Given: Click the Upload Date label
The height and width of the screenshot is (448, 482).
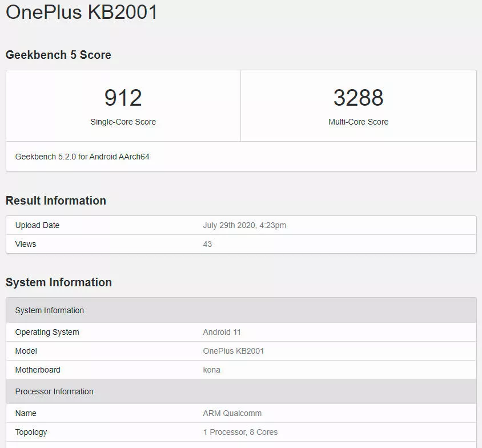Looking at the screenshot, I should pyautogui.click(x=37, y=225).
